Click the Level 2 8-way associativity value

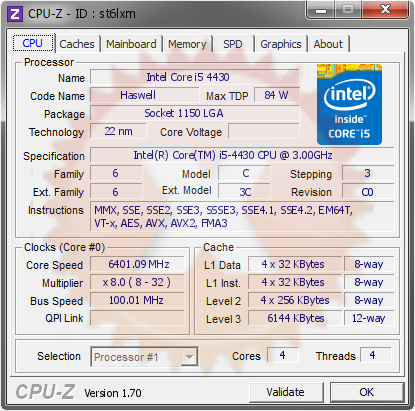[x=369, y=301]
